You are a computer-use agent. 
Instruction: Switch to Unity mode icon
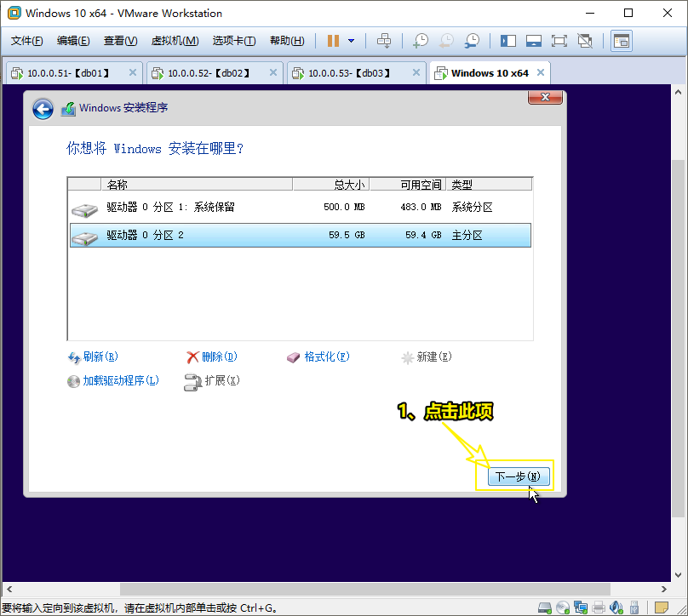point(585,41)
